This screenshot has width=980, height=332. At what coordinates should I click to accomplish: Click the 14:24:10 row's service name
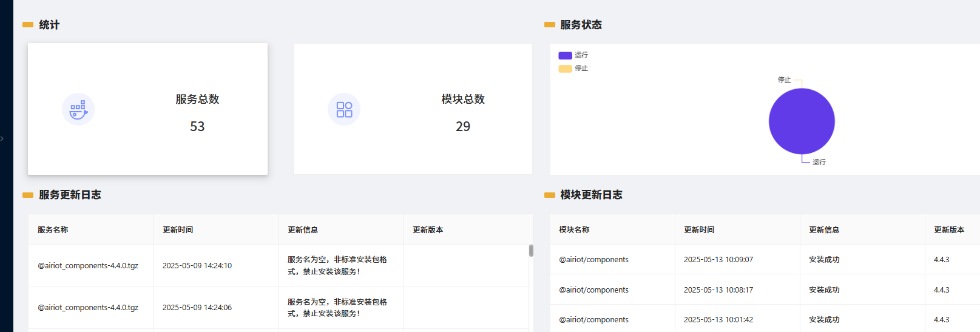click(x=88, y=266)
